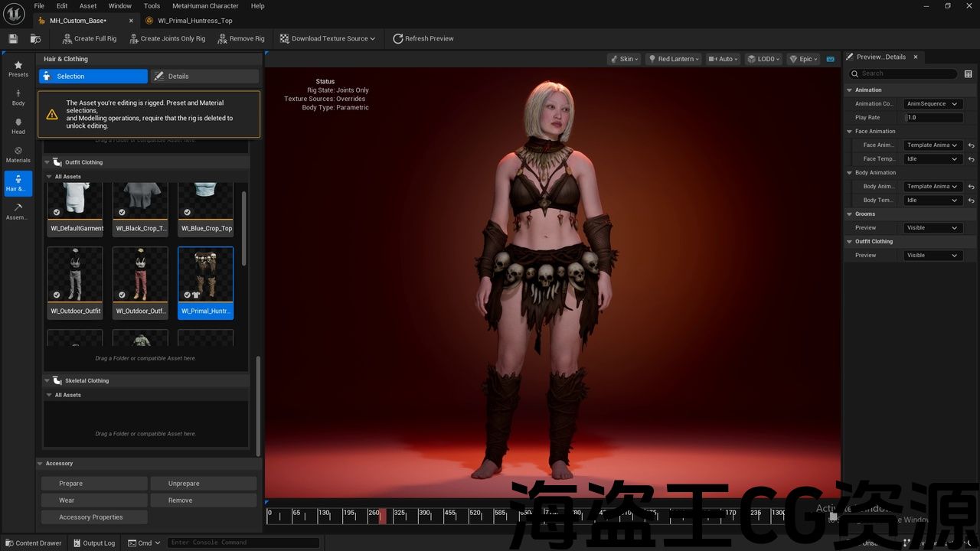Click the red playhead on timeline
The width and height of the screenshot is (980, 551).
point(382,515)
